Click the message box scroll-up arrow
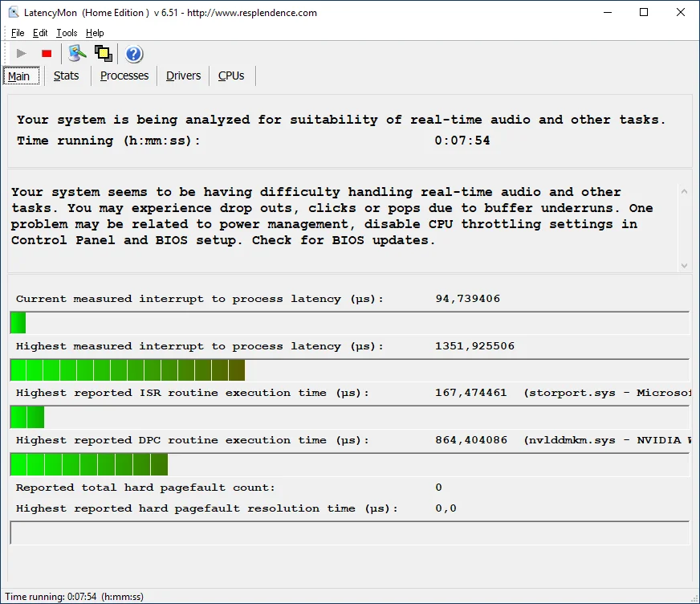Image resolution: width=700 pixels, height=604 pixels. click(x=684, y=192)
